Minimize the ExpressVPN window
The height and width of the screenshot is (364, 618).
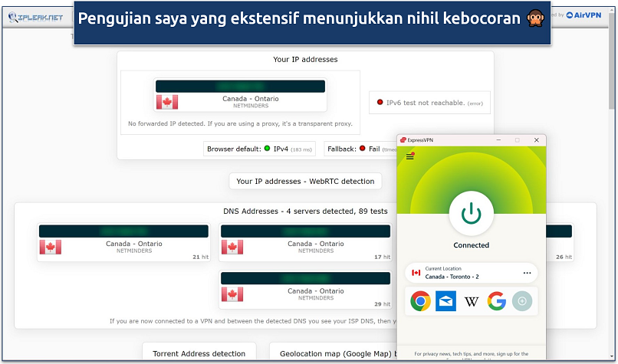pyautogui.click(x=498, y=140)
